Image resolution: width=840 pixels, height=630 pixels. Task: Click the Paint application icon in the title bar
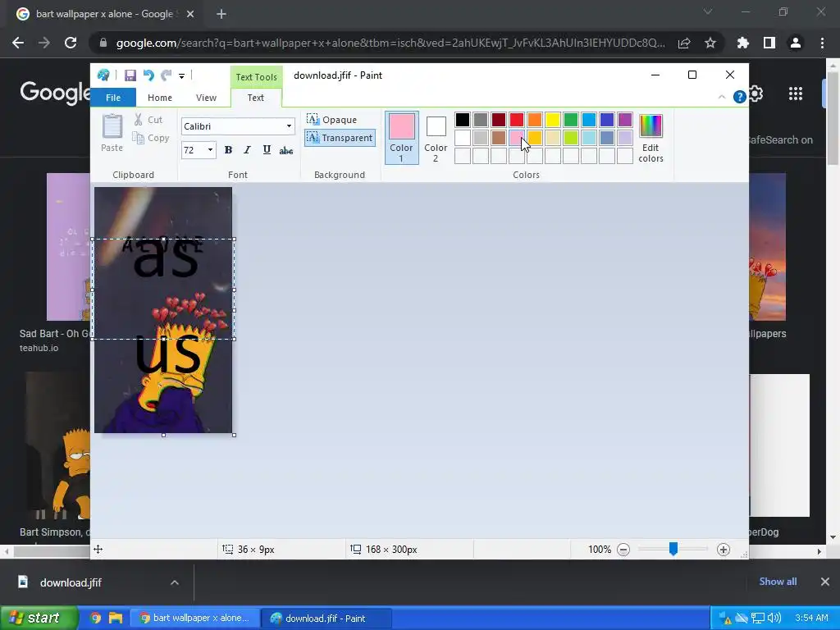click(x=103, y=75)
